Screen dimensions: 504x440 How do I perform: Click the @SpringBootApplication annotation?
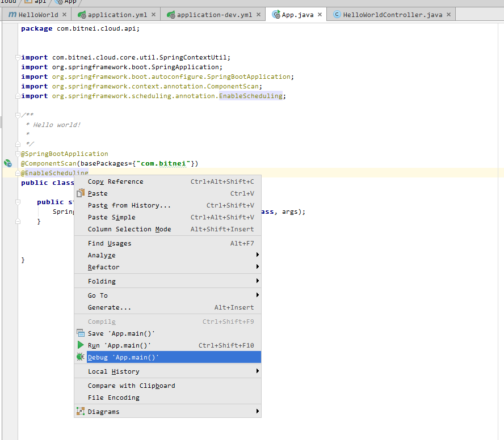[65, 154]
